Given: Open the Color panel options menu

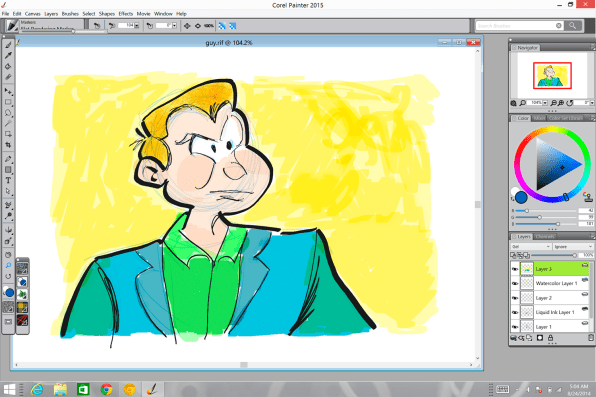Looking at the screenshot, I should pyautogui.click(x=593, y=118).
